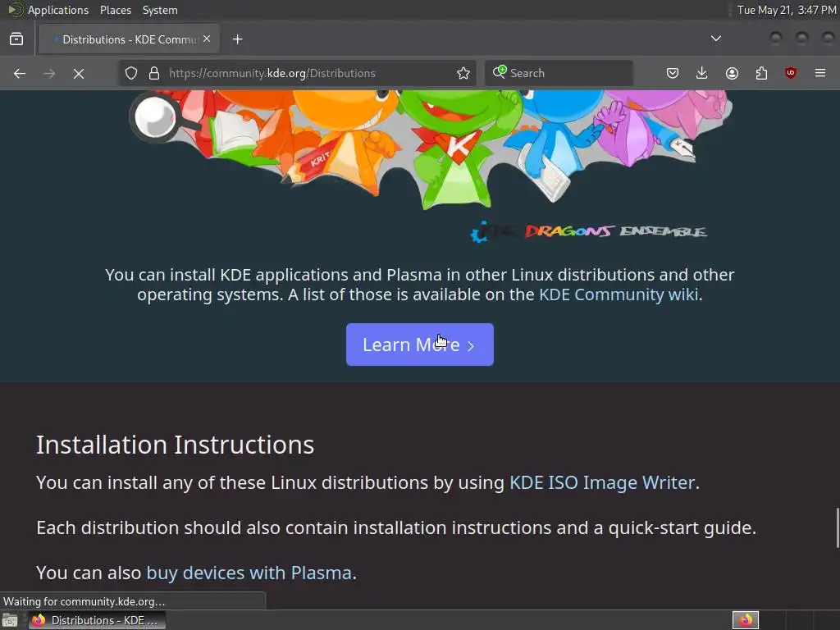Viewport: 840px width, 630px height.
Task: Go back with the back arrow
Action: pyautogui.click(x=20, y=73)
